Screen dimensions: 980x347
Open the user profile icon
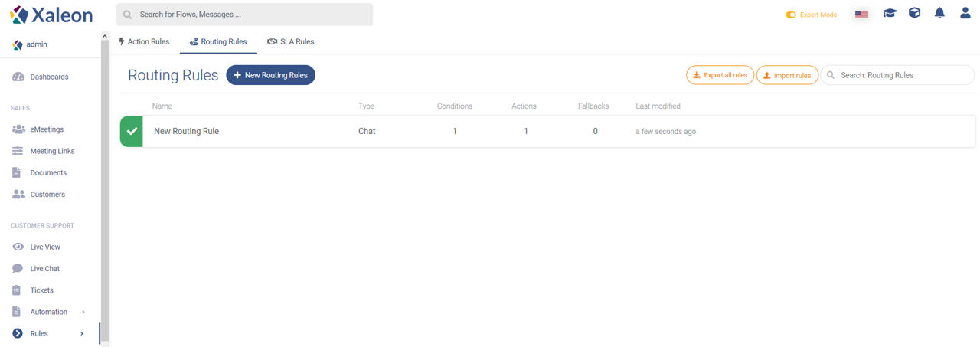965,14
